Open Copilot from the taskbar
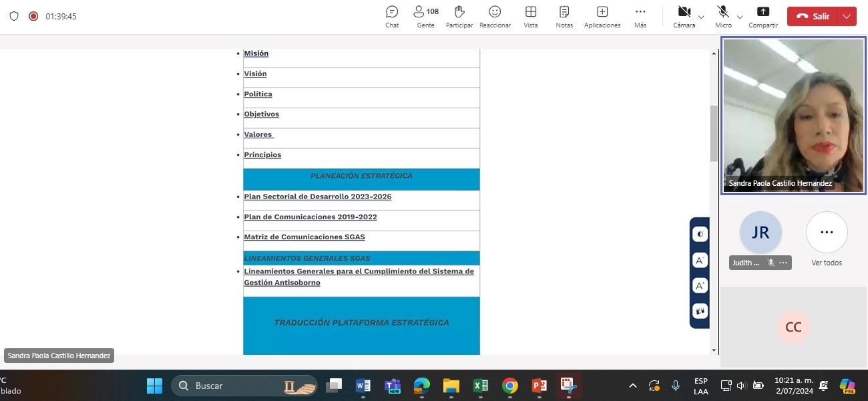The height and width of the screenshot is (401, 868). pos(847,386)
